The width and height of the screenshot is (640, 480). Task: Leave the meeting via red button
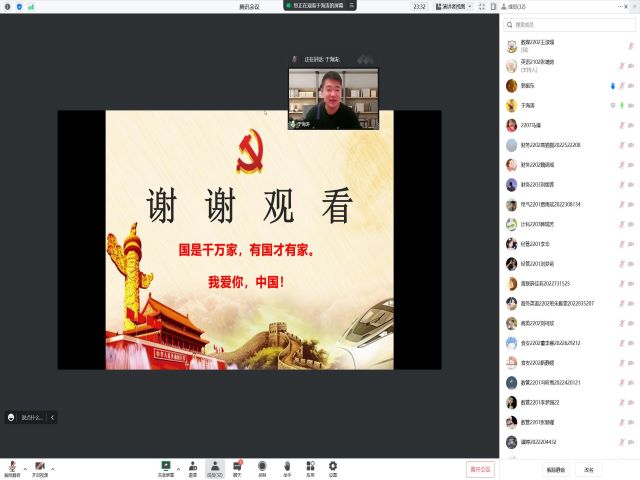(x=480, y=469)
